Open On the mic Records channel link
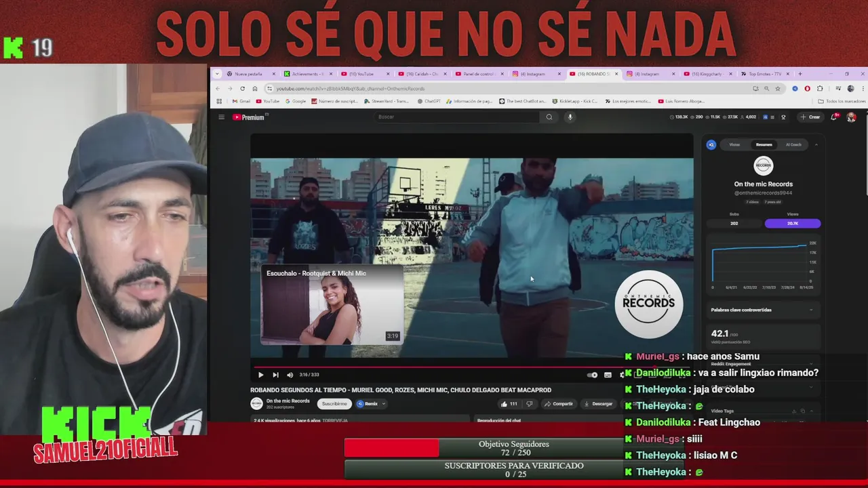This screenshot has height=488, width=868. click(x=288, y=401)
